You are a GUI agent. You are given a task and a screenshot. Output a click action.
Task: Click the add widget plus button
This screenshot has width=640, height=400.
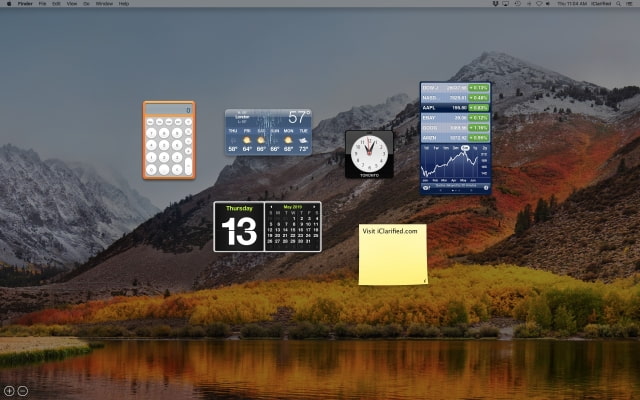click(x=9, y=390)
